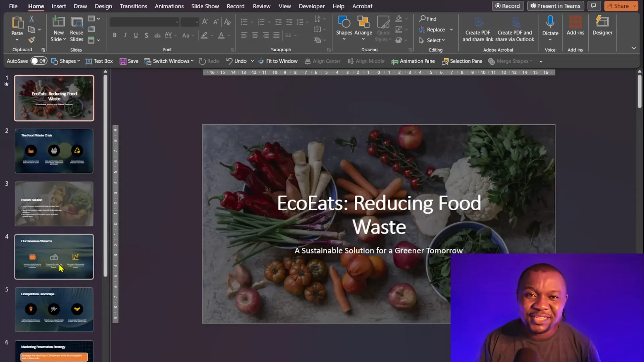Click the Save icon in quick toolbar
The height and width of the screenshot is (362, 644).
click(123, 61)
